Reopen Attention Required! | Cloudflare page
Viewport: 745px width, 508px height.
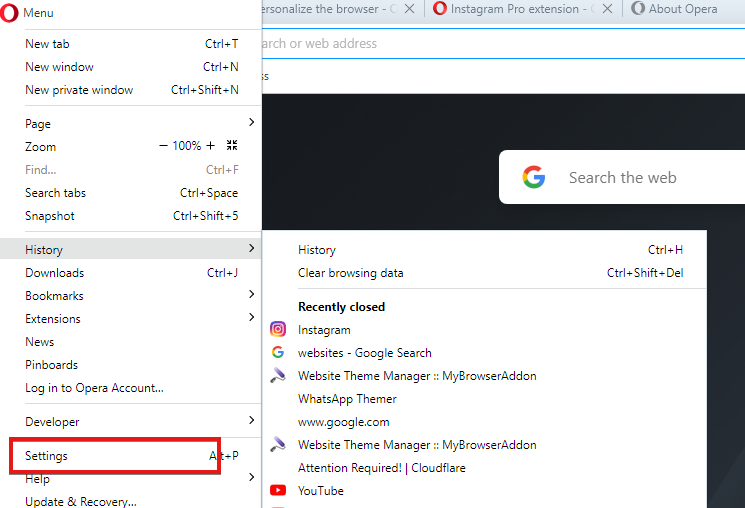[485, 468]
